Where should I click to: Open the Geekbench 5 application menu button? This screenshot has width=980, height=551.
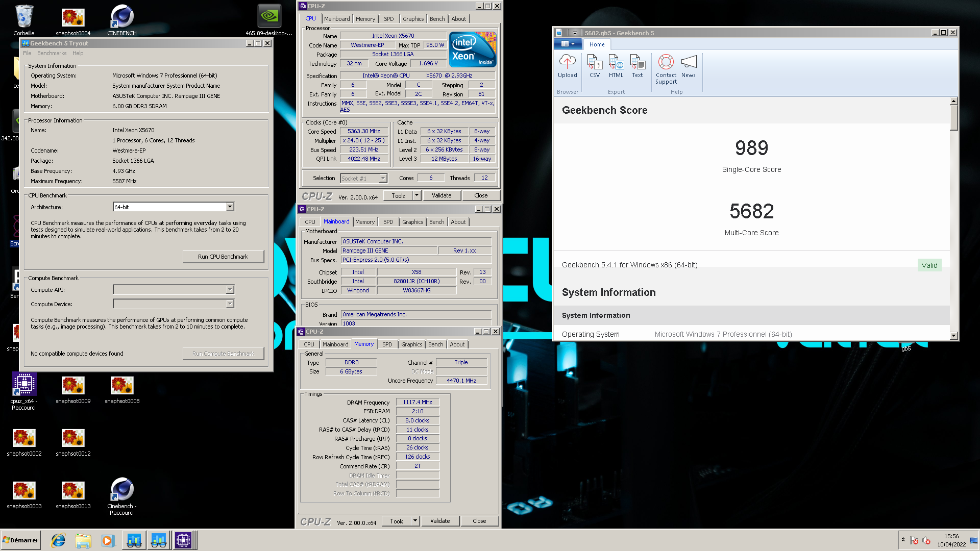click(568, 44)
